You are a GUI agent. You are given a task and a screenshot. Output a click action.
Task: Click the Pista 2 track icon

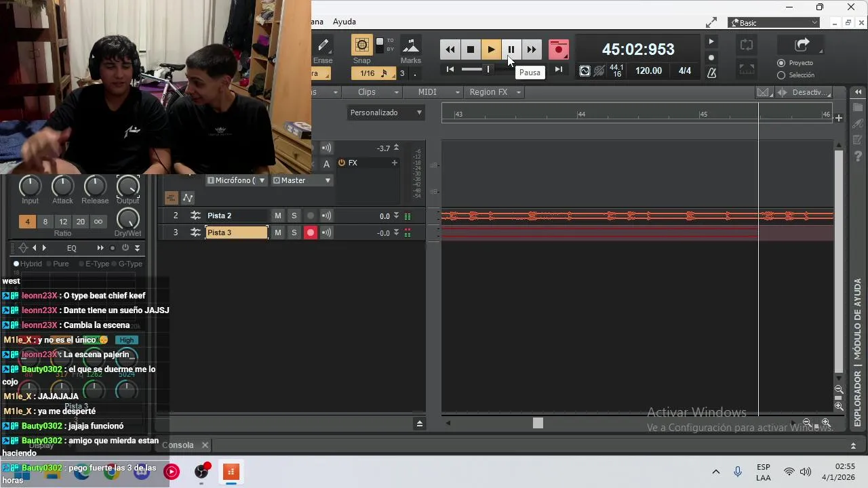point(195,216)
